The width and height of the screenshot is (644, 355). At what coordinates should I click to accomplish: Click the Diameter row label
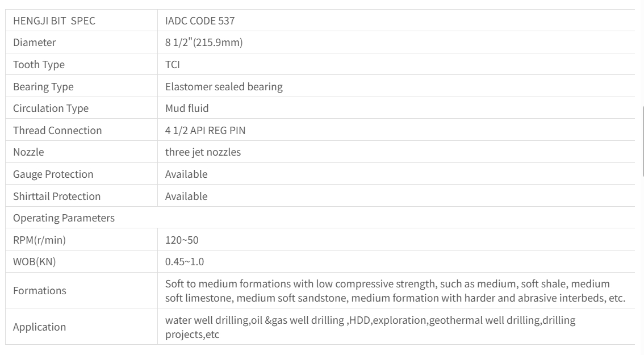(x=34, y=43)
